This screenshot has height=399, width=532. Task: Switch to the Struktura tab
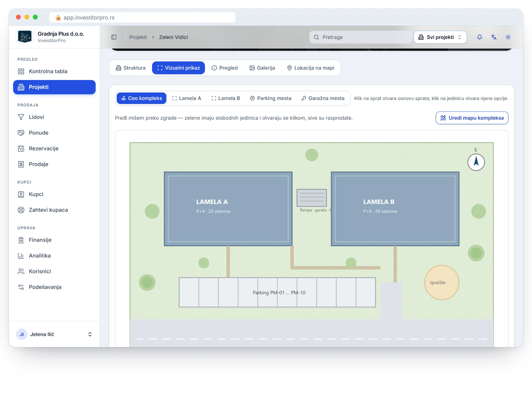pyautogui.click(x=131, y=68)
